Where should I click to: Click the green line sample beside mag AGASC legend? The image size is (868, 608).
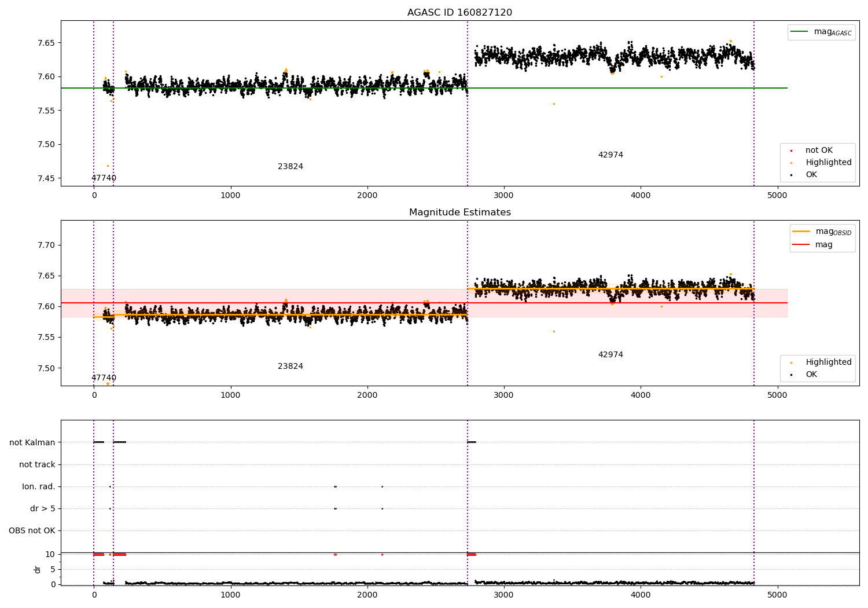click(799, 32)
